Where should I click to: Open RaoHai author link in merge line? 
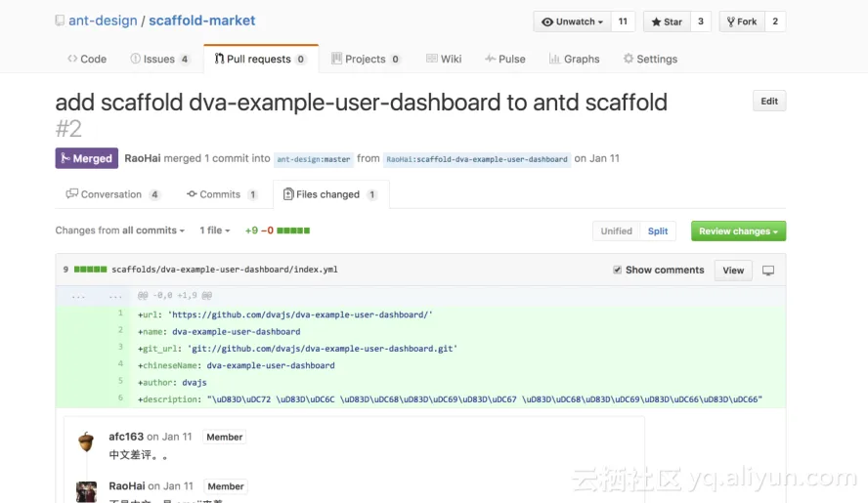(x=143, y=158)
